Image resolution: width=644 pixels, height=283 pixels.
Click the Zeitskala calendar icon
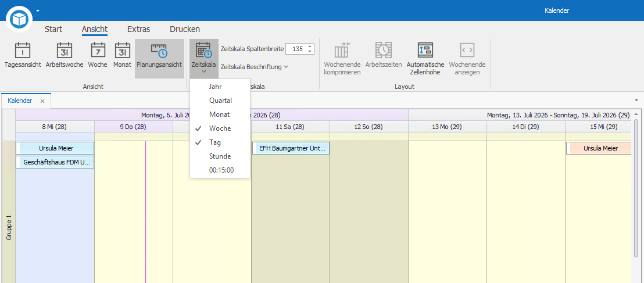[x=203, y=51]
